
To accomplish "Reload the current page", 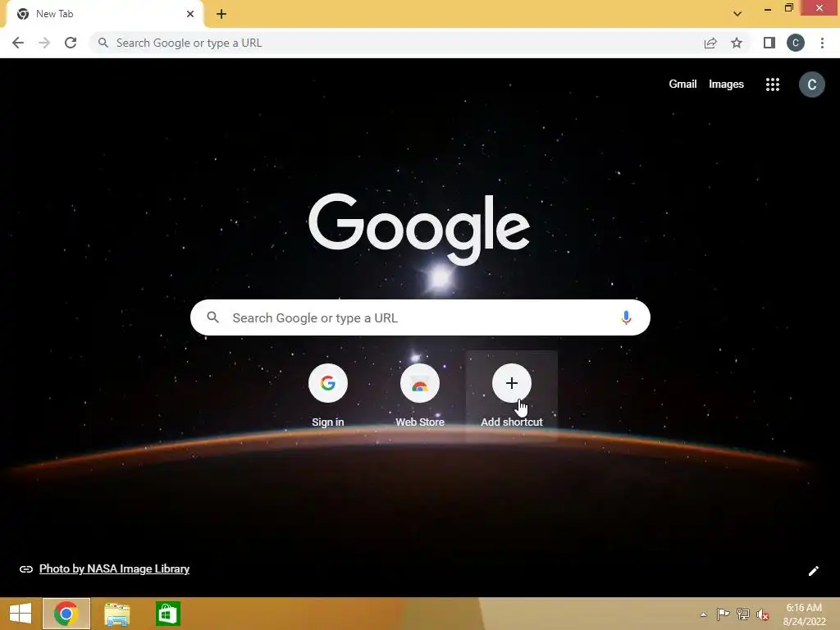I will pyautogui.click(x=71, y=43).
